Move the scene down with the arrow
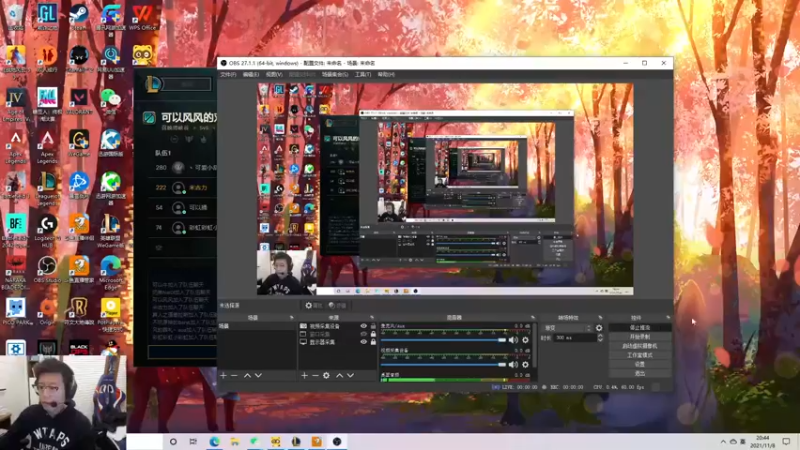Viewport: 800px width, 450px height. click(258, 376)
